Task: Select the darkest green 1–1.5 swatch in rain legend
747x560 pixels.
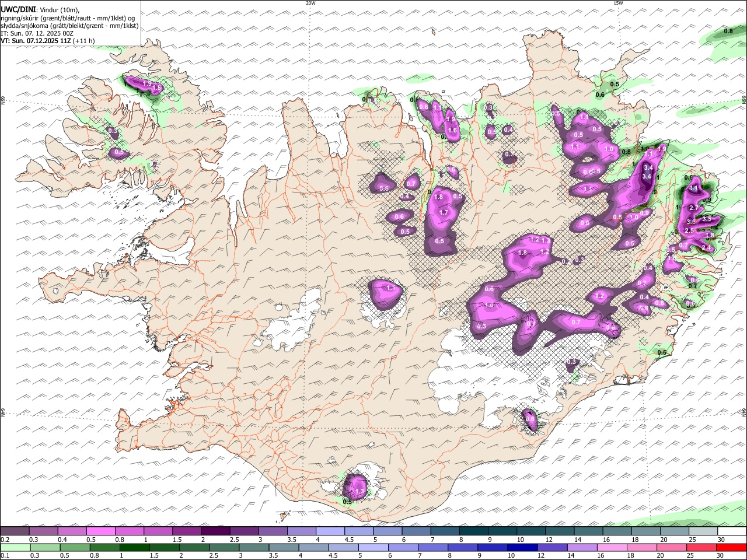Action: coord(134,548)
